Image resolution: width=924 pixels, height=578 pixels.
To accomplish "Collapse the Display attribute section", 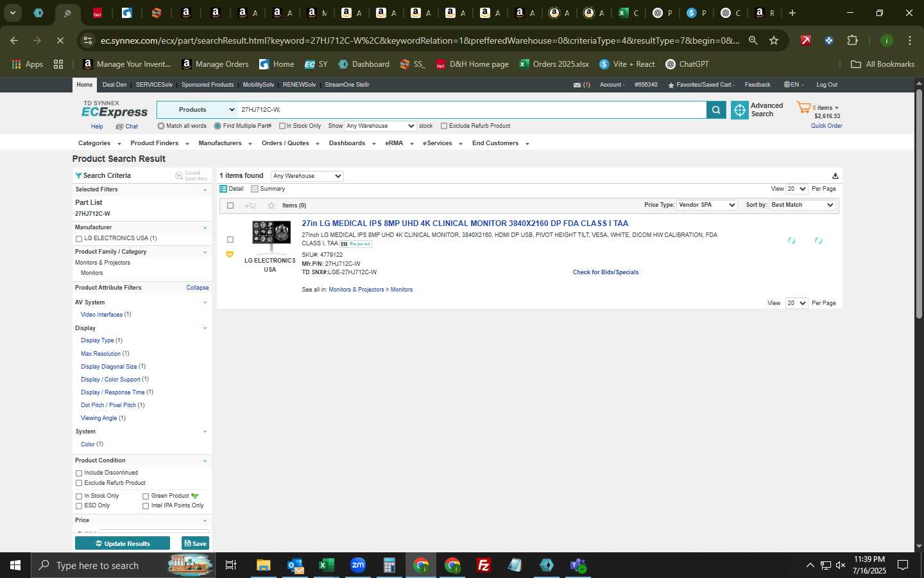I will tap(205, 328).
